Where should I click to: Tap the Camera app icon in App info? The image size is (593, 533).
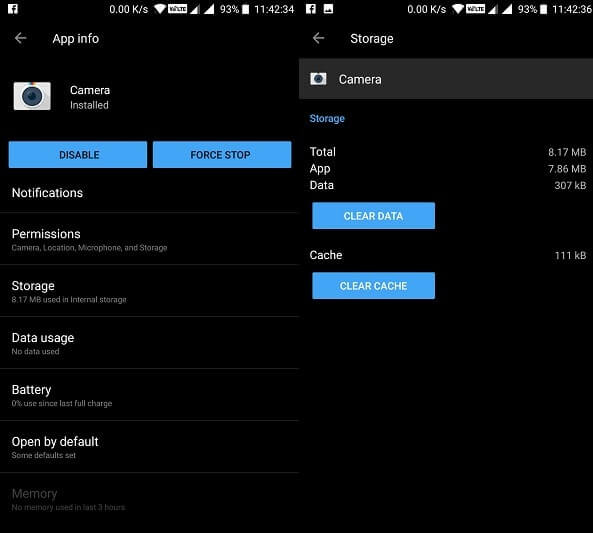click(x=32, y=96)
